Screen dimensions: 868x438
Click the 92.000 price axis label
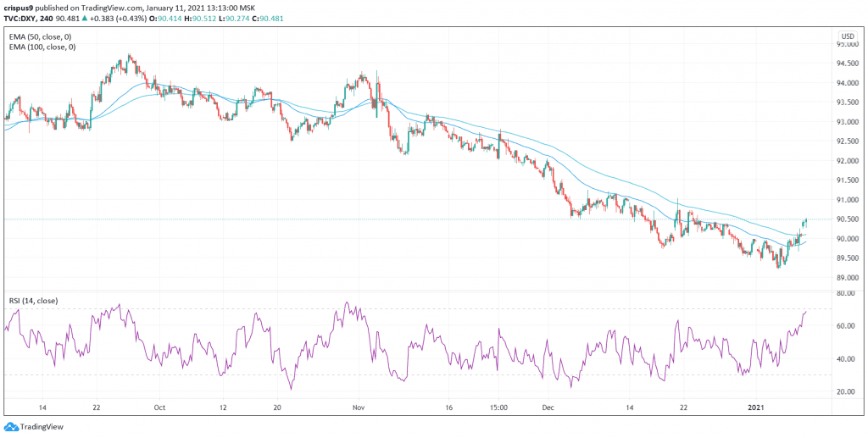(847, 162)
